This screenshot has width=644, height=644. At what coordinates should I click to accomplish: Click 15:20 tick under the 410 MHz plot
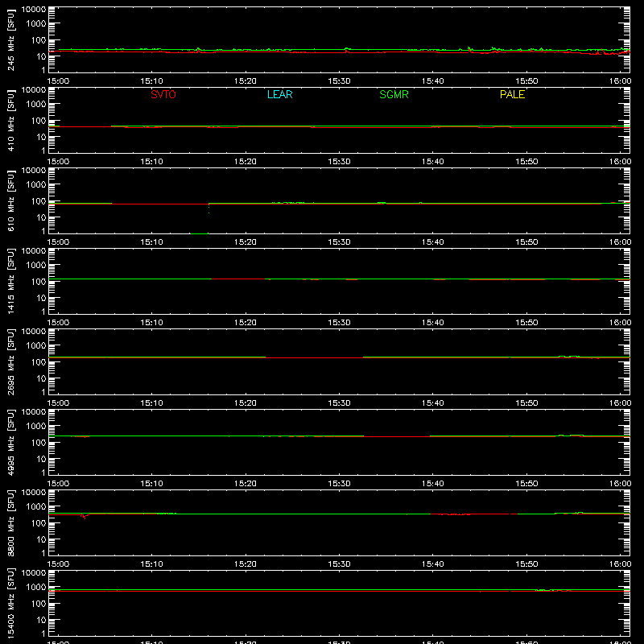246,162
